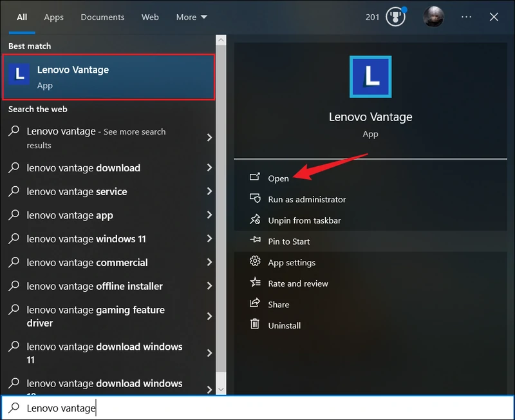The width and height of the screenshot is (515, 420).
Task: Open App settings
Action: click(x=292, y=262)
